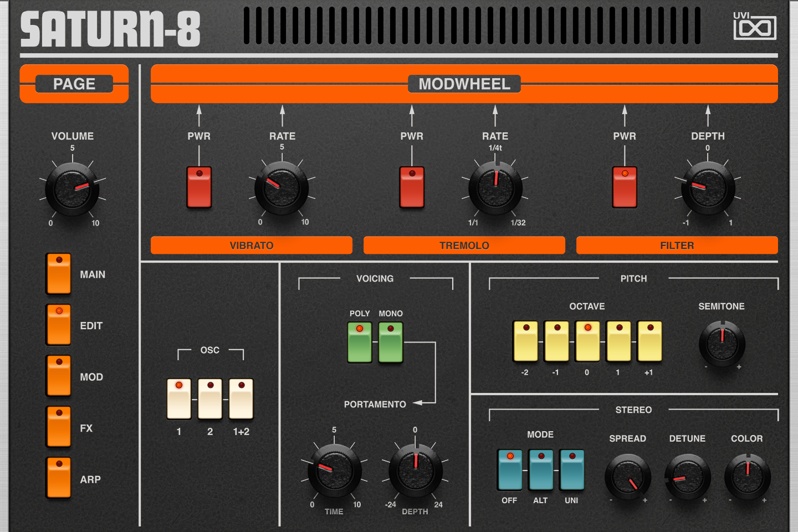798x532 pixels.
Task: Click the OCTAVE label
Action: point(587,306)
